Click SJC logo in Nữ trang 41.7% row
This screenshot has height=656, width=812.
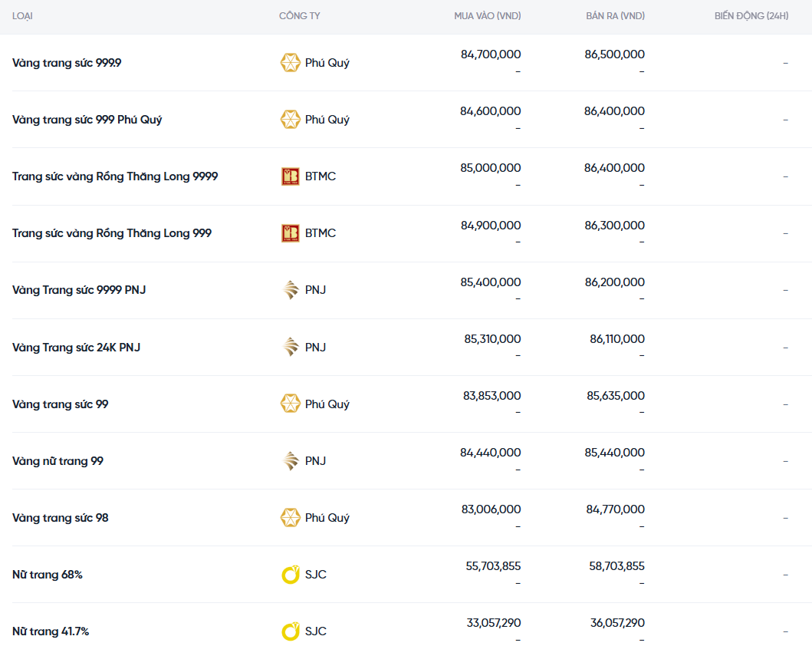point(290,631)
